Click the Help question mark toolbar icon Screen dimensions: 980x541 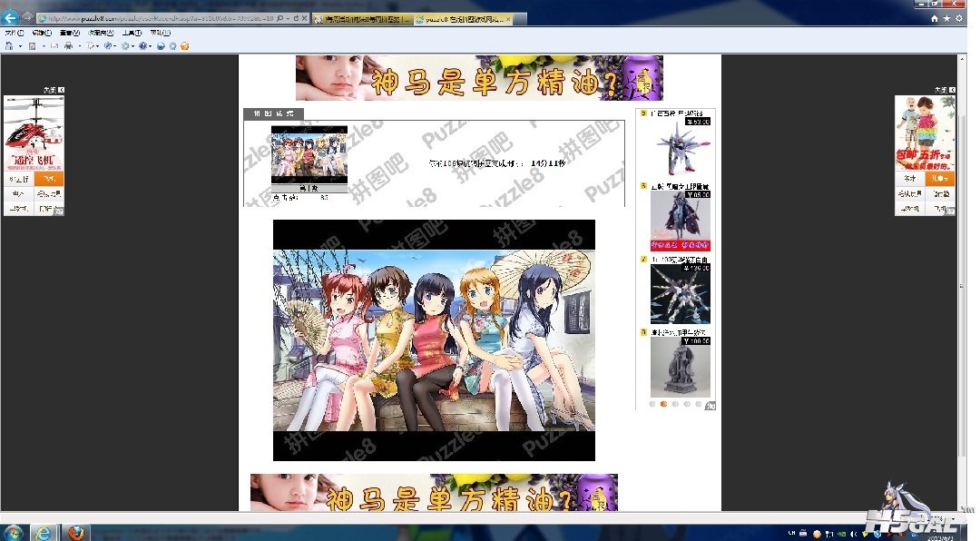click(x=143, y=45)
